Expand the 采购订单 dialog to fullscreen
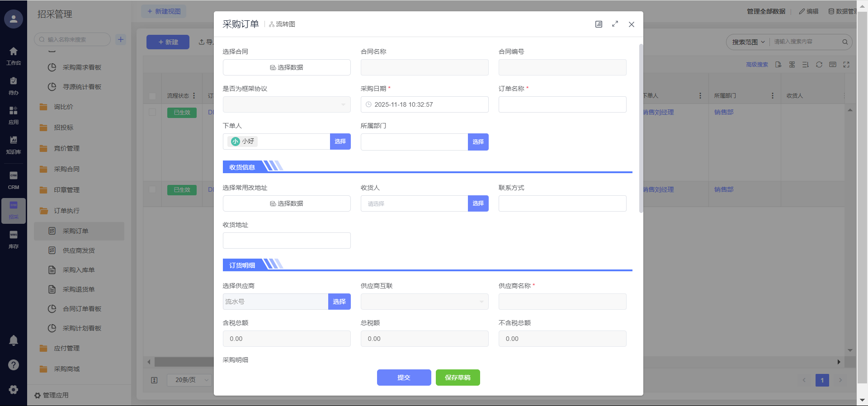This screenshot has width=868, height=406. point(615,24)
